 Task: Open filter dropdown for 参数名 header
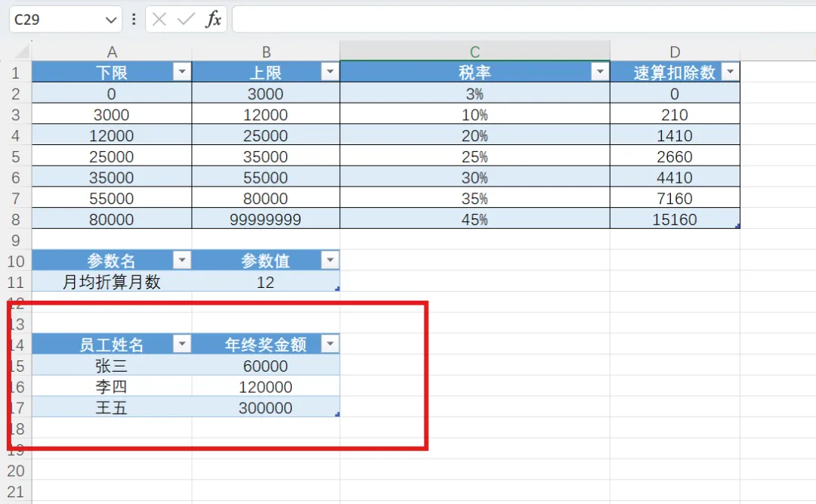(181, 259)
